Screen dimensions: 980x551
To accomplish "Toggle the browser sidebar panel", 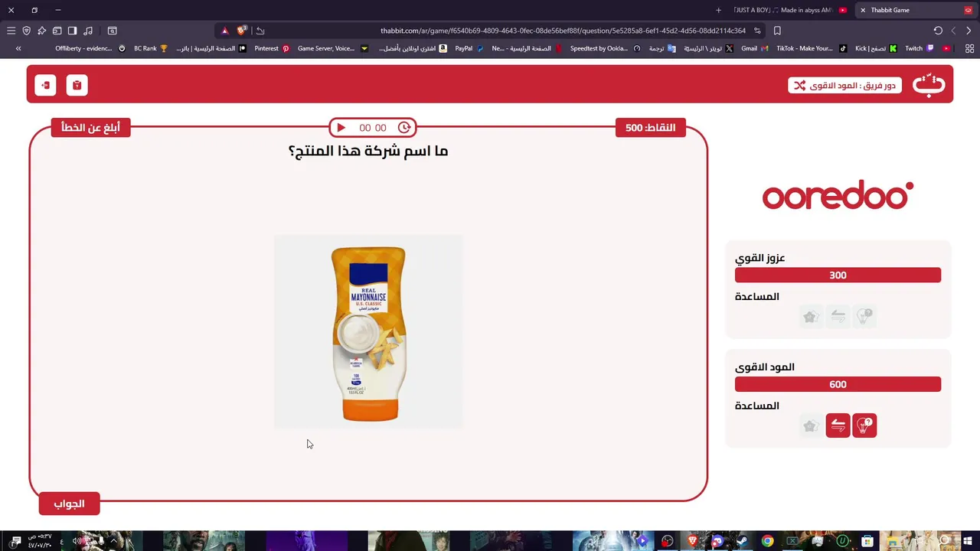I will click(x=72, y=31).
